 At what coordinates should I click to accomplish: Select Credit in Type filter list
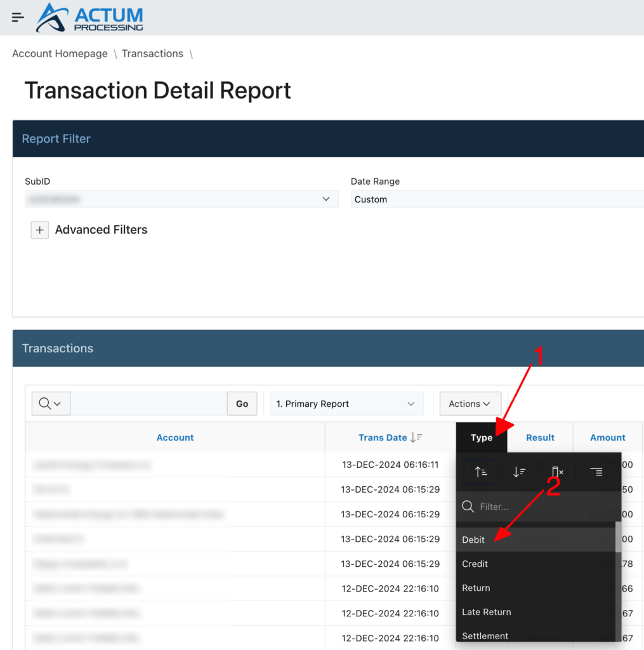(x=536, y=564)
